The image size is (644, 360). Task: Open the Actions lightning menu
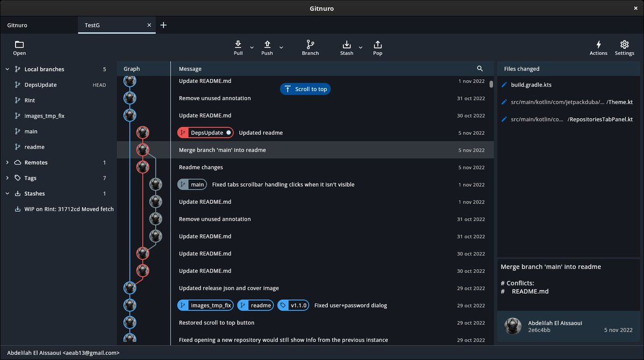pyautogui.click(x=598, y=45)
